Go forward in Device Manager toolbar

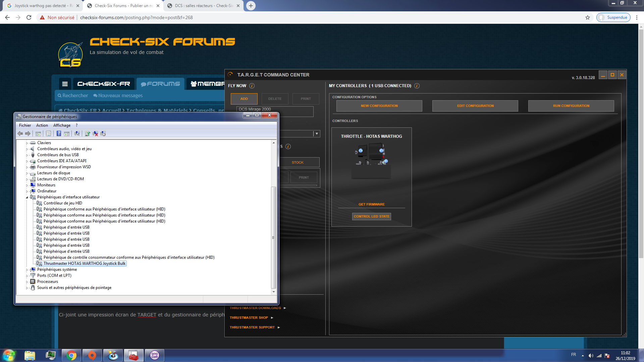pos(28,133)
